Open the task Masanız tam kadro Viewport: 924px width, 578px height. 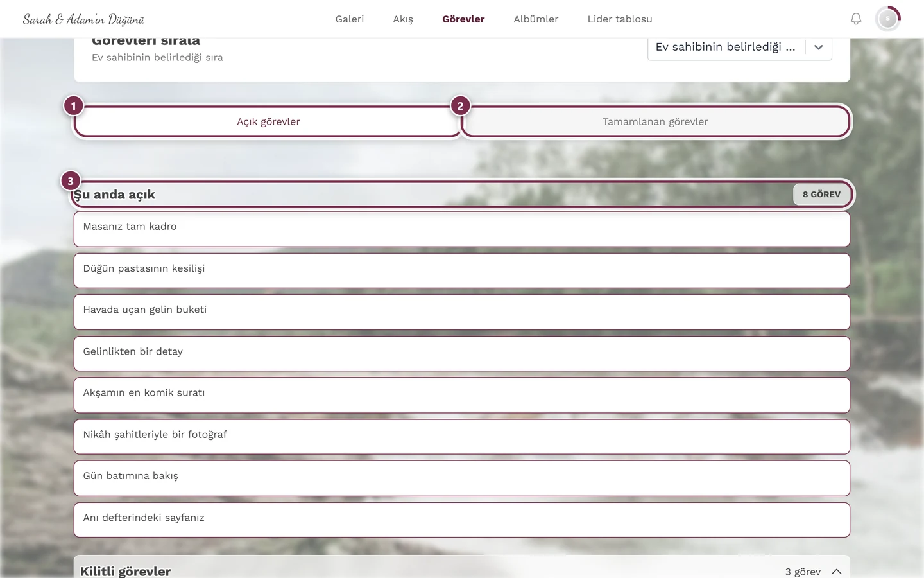[x=462, y=229]
